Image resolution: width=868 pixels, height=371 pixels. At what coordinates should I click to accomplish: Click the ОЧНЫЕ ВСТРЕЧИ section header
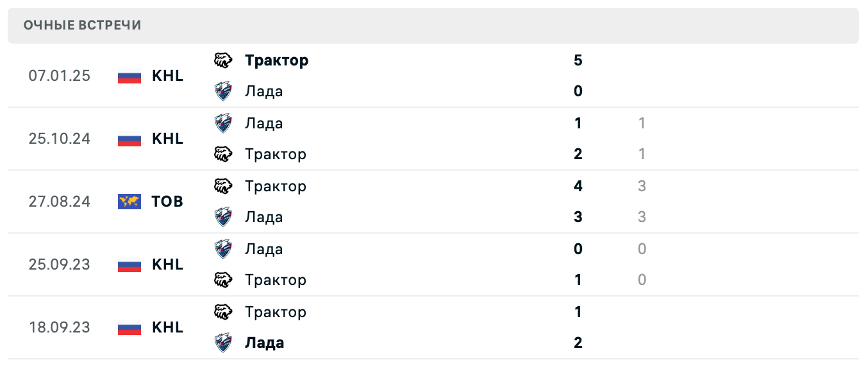pyautogui.click(x=82, y=26)
